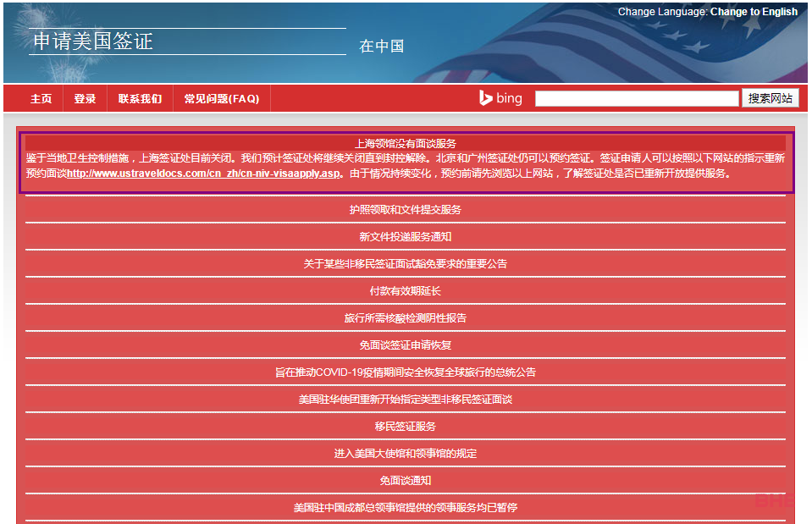
Task: Focus the Bing site search field
Action: [637, 98]
